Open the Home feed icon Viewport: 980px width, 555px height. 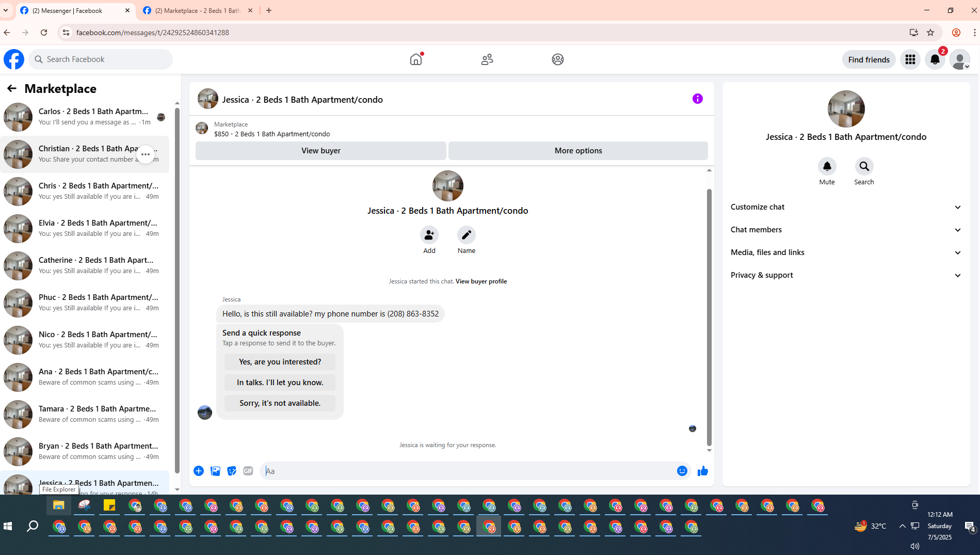click(416, 59)
